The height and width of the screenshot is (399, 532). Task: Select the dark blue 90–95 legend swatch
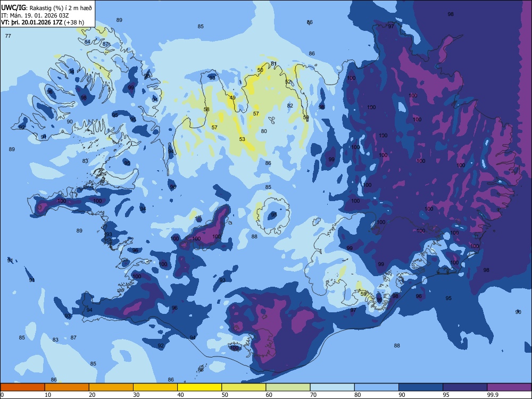click(x=421, y=387)
